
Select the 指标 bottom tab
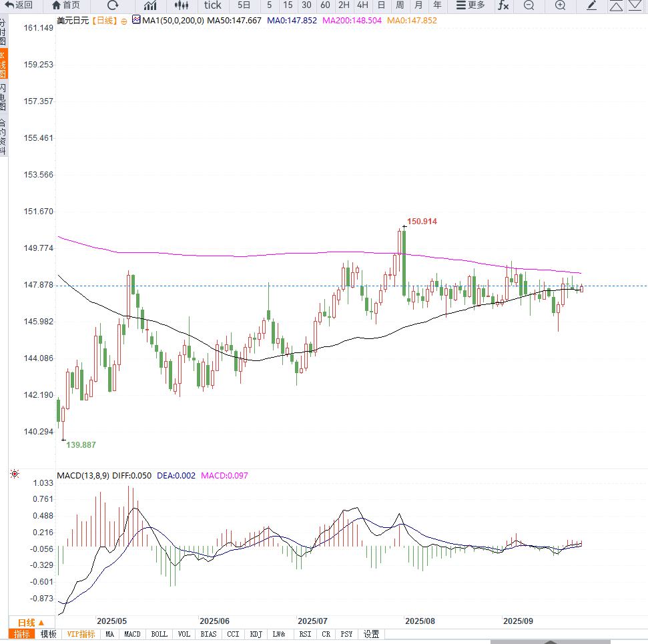[x=21, y=634]
